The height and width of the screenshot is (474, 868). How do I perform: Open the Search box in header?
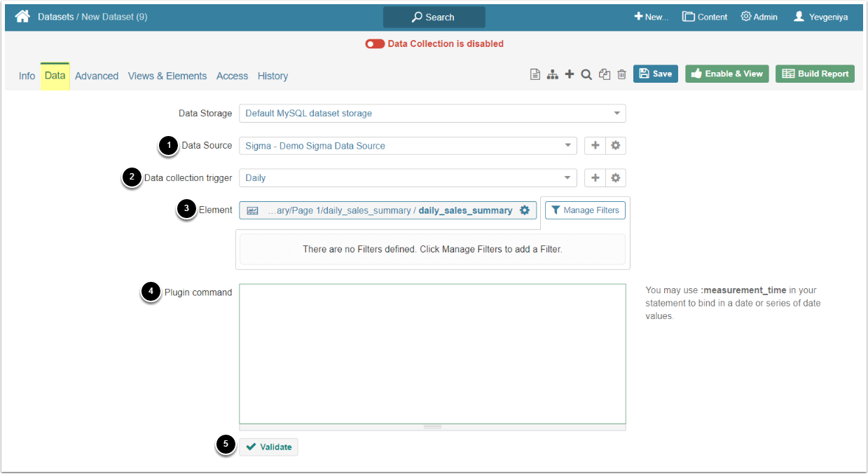click(x=434, y=17)
